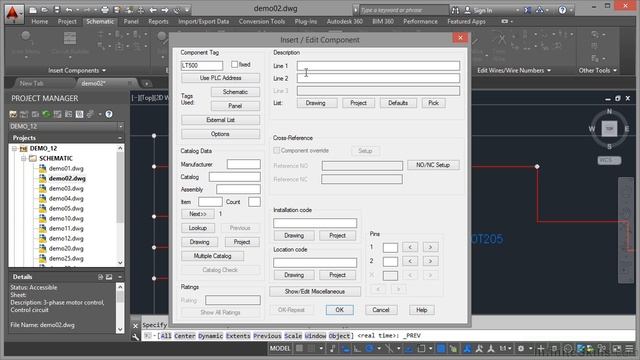Open the Import/Export Data ribbon tab
Screen dimensions: 640x360
204,22
